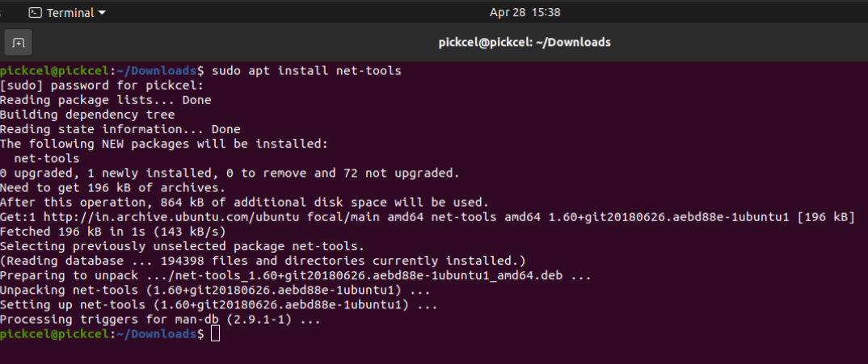
Task: Click the Need to get 196 kB line
Action: (x=113, y=187)
